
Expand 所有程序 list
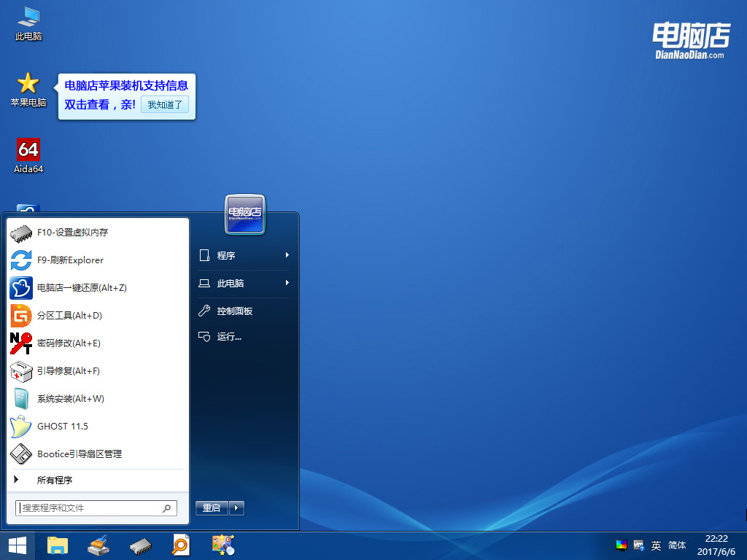coord(98,480)
